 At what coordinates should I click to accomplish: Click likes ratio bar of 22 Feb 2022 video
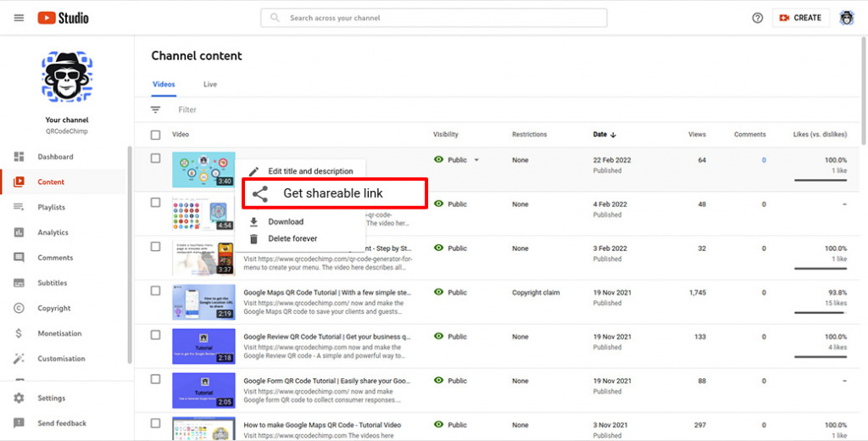pos(821,180)
